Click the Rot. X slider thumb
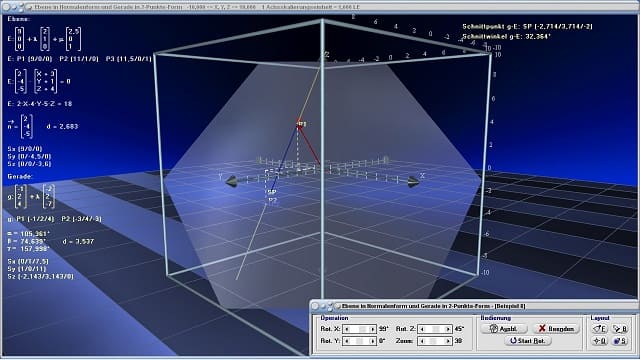Screen dimensions: 640x360 362,329
